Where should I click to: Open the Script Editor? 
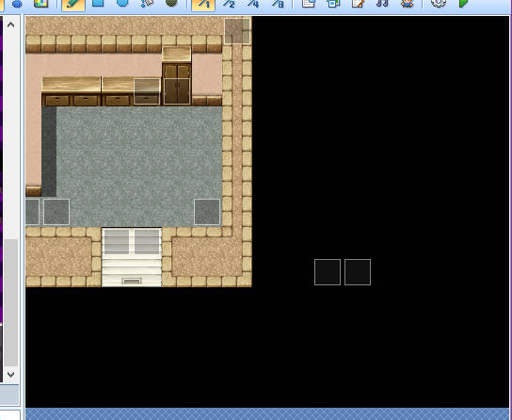(x=358, y=3)
